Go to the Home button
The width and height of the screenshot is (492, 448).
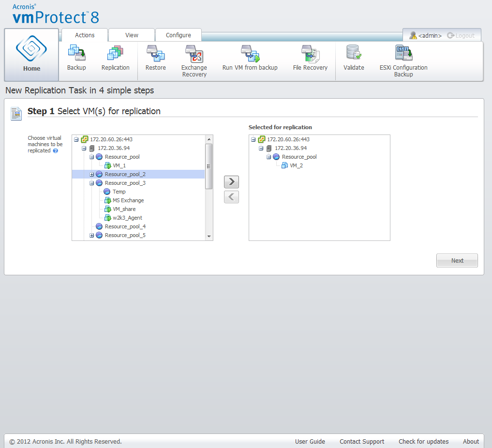(x=32, y=55)
